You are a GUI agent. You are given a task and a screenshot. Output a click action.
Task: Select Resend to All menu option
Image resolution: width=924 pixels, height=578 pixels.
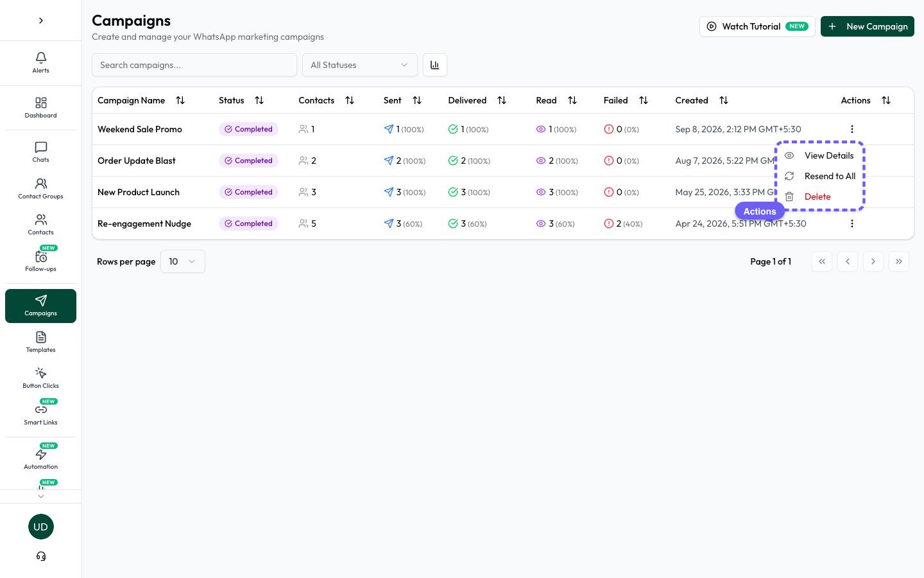820,176
